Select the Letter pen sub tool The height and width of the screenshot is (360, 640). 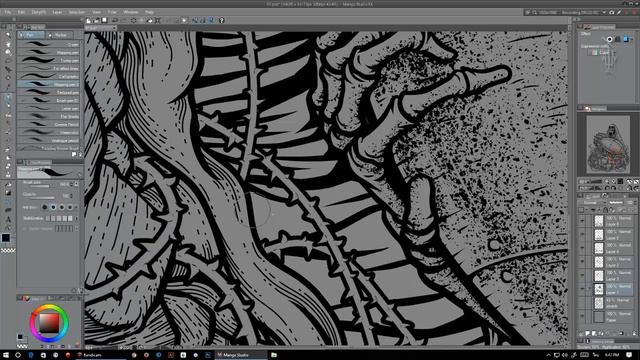click(49, 109)
